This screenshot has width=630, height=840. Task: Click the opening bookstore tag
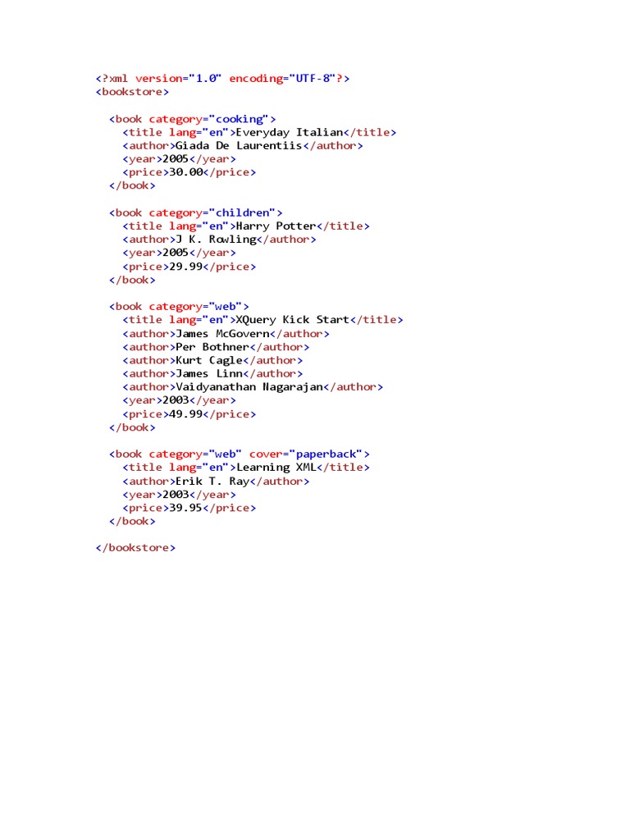[x=132, y=92]
